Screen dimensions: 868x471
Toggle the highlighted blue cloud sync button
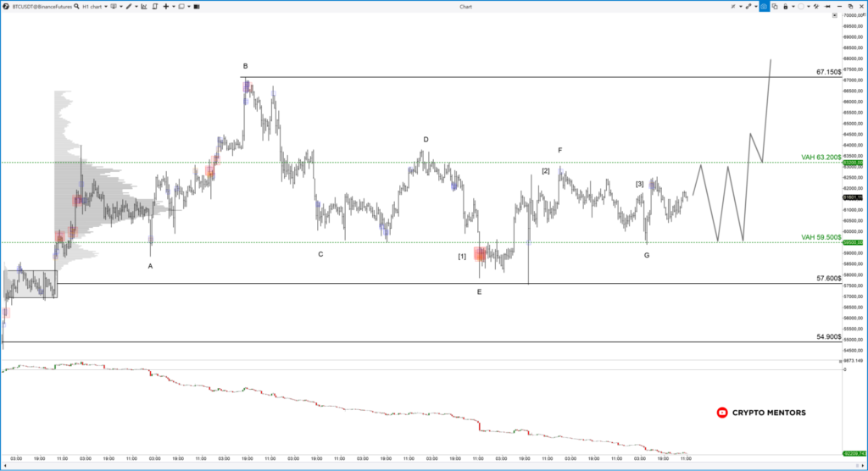(x=763, y=6)
